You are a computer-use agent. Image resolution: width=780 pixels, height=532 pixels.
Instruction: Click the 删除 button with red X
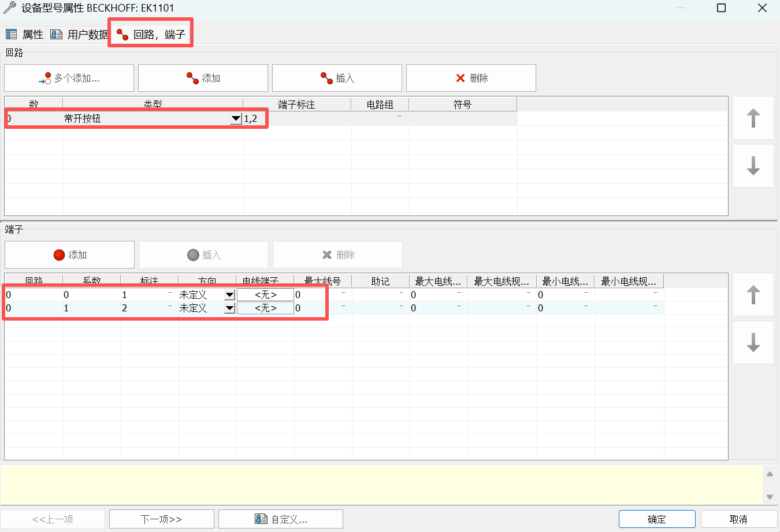click(471, 78)
